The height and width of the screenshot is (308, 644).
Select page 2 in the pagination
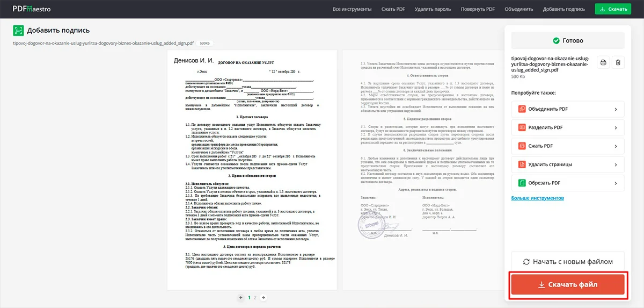coord(255,297)
